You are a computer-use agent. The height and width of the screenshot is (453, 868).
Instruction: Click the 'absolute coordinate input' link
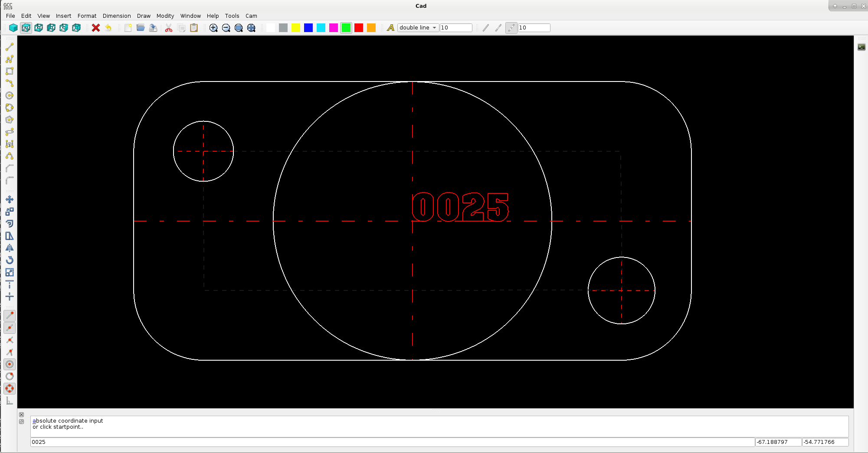coord(68,420)
